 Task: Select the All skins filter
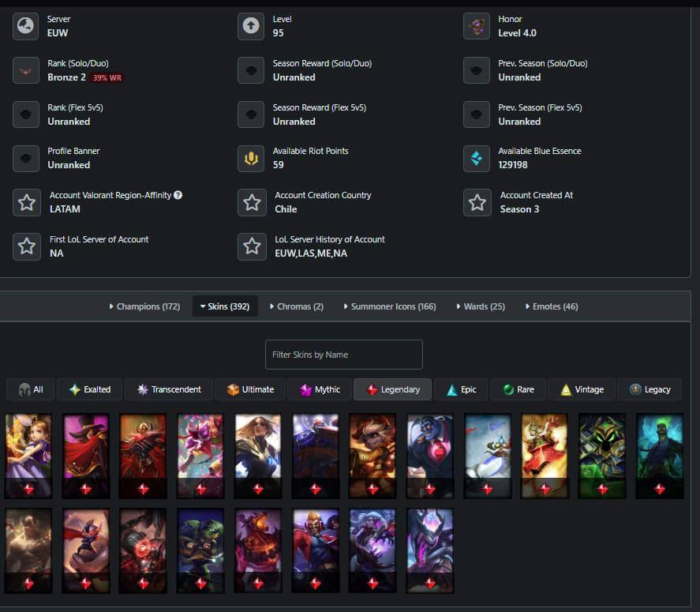click(x=30, y=389)
